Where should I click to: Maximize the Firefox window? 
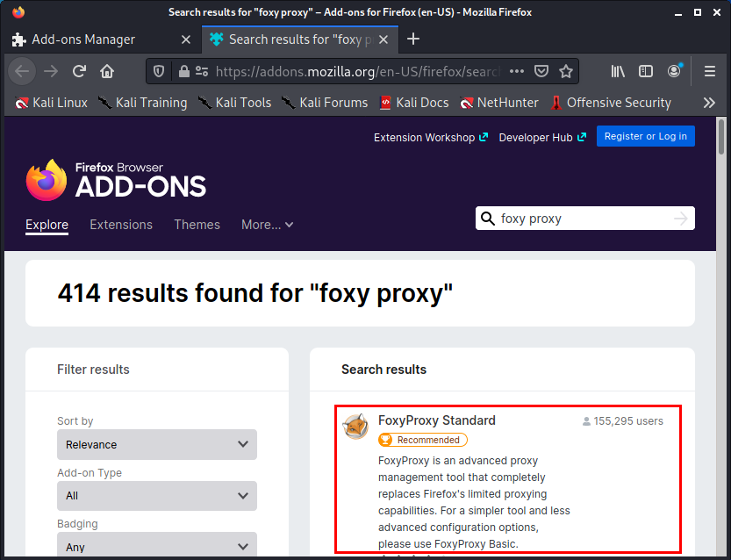(698, 12)
